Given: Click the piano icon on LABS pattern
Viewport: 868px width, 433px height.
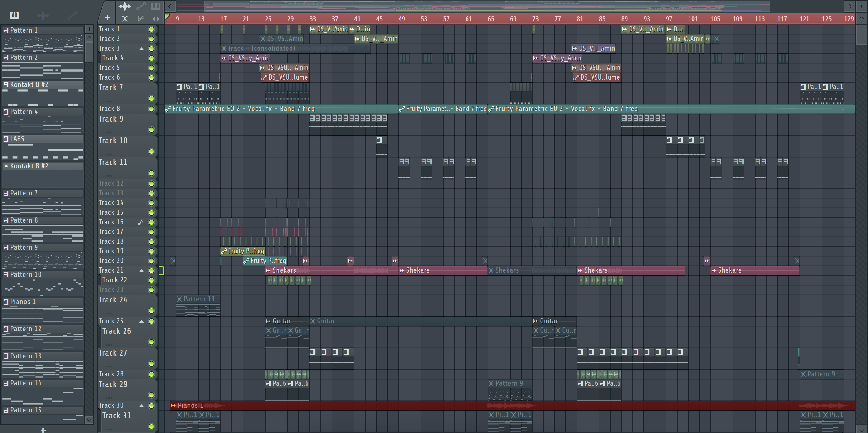Looking at the screenshot, I should [6, 139].
